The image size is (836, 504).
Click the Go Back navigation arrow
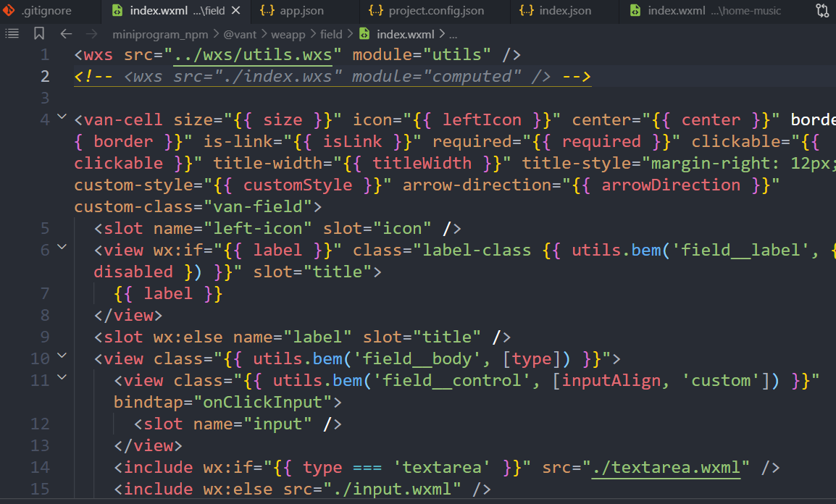[66, 33]
